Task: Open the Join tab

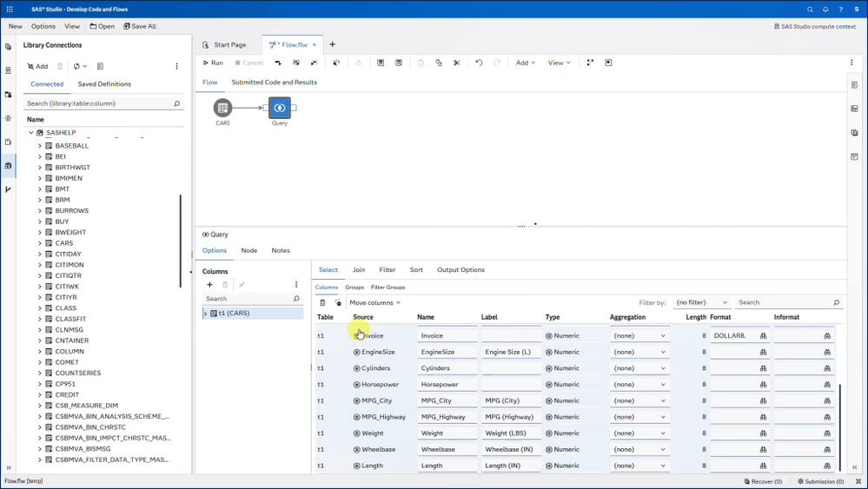Action: coord(359,270)
